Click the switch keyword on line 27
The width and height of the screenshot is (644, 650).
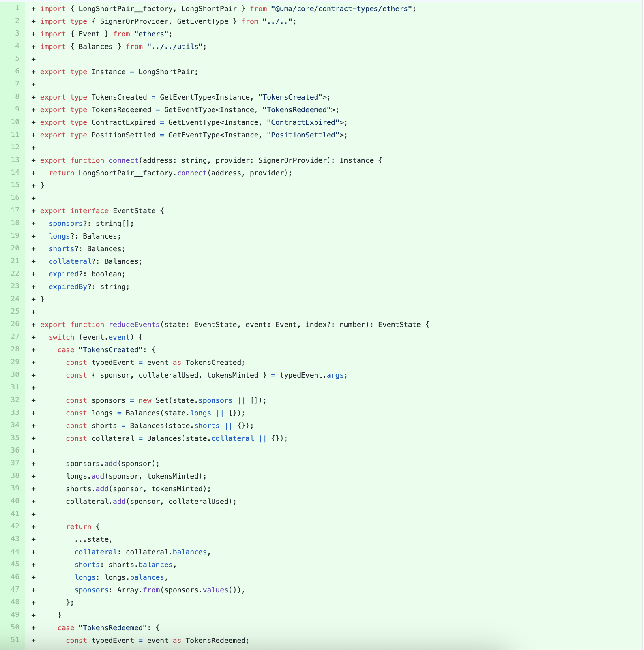pyautogui.click(x=62, y=337)
